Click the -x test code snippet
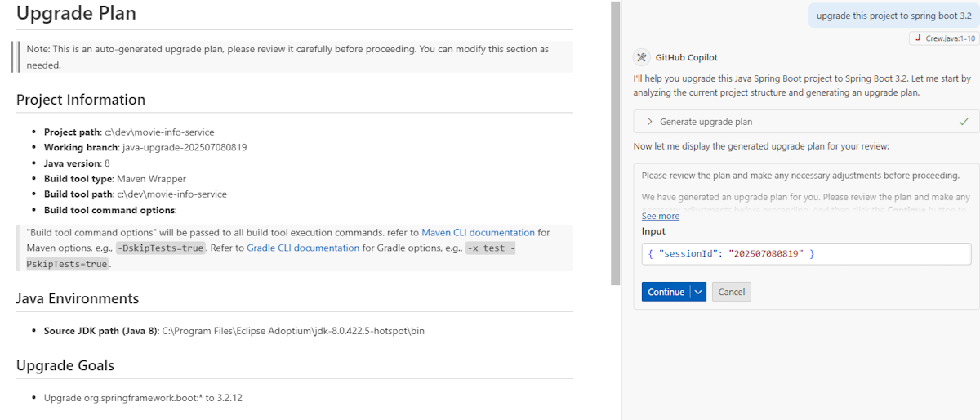Viewport: 980px width, 420px height. [490, 248]
